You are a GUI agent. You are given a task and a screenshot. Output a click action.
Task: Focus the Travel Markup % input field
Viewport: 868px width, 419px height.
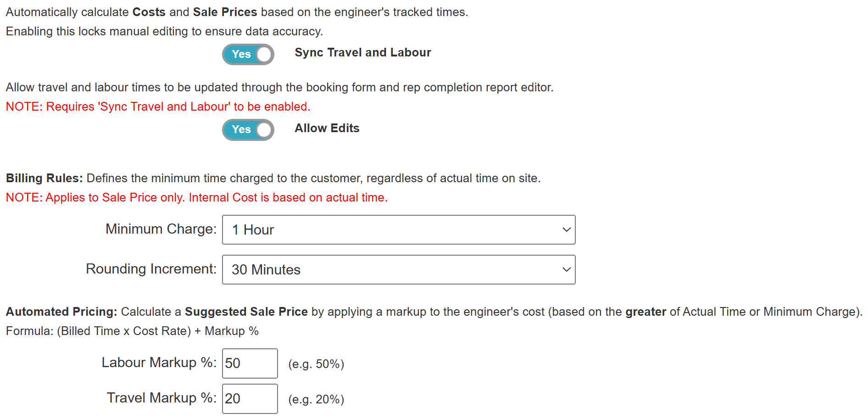coord(250,398)
